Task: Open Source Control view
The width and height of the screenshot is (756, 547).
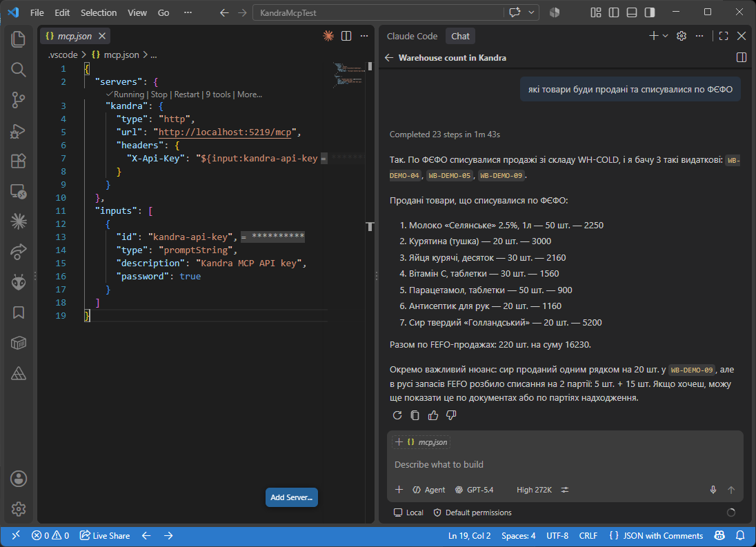Action: (19, 100)
